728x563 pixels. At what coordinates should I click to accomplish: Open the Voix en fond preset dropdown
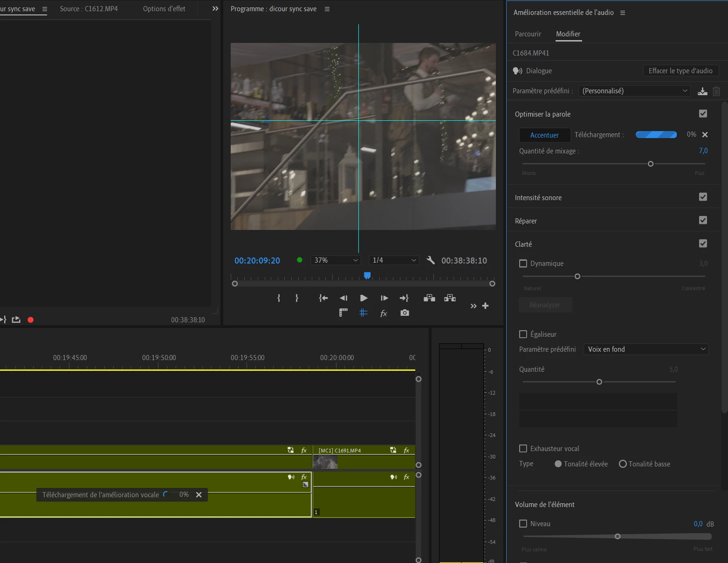pos(646,349)
